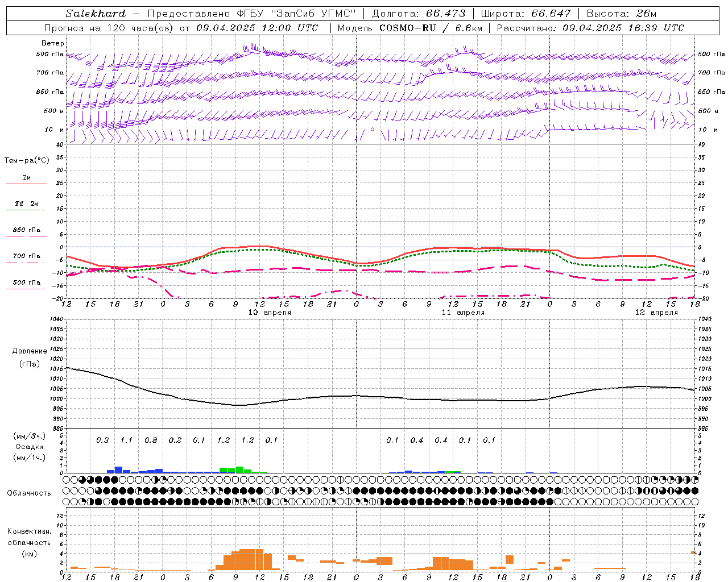Click the "850 гПа" temperature legend entry
The image size is (728, 582).
27,230
